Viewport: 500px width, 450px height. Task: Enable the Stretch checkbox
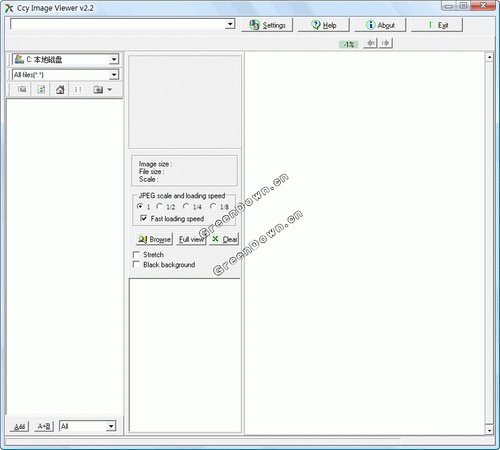tap(136, 255)
